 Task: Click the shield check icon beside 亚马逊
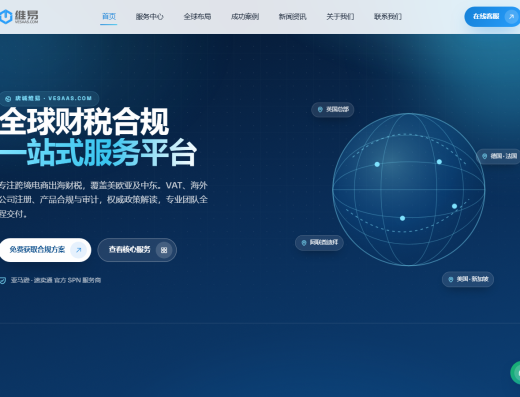3,280
